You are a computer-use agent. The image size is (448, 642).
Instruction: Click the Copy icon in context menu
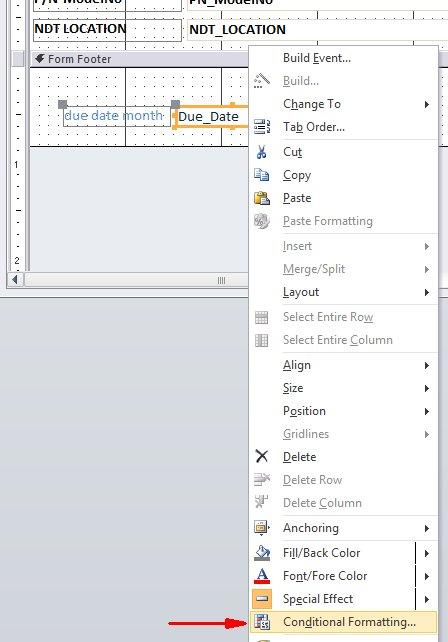coord(261,175)
